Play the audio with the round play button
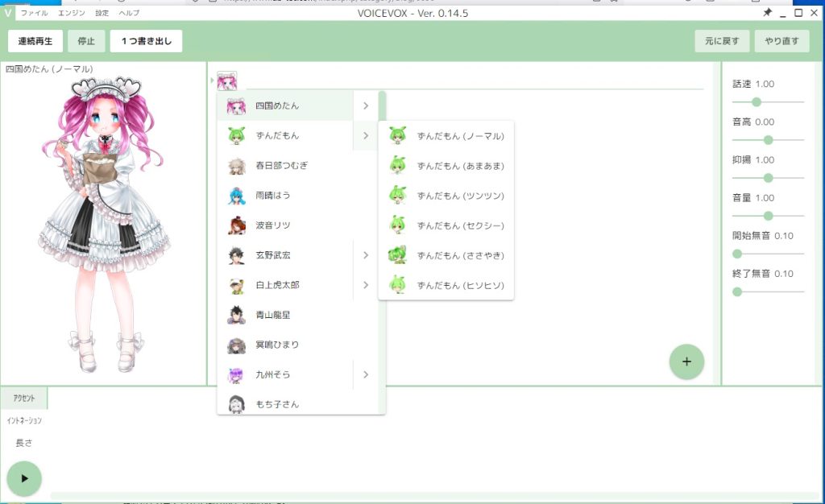 click(x=24, y=479)
